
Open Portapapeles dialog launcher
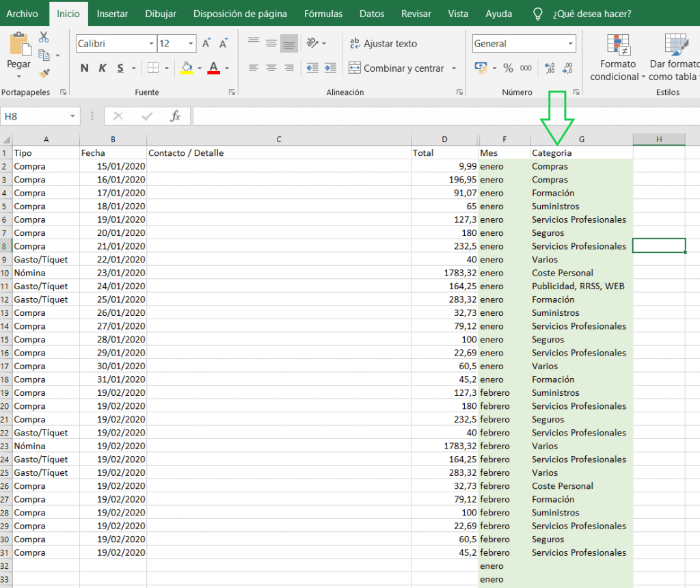64,92
